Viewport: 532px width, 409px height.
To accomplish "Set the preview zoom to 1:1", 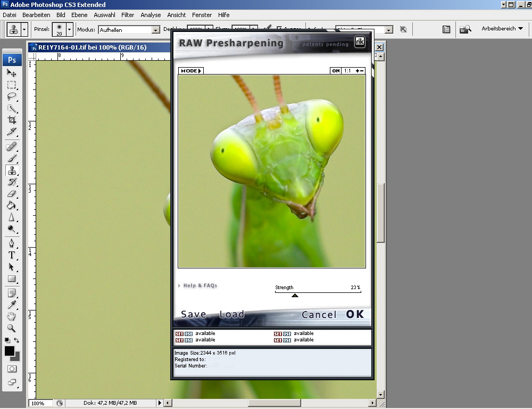I will [347, 71].
